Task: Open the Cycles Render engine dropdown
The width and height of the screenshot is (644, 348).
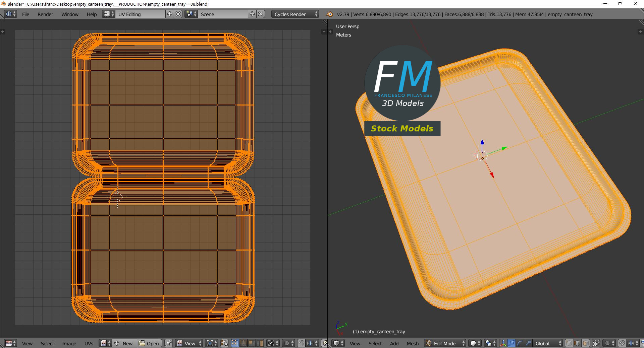Action: pyautogui.click(x=295, y=14)
